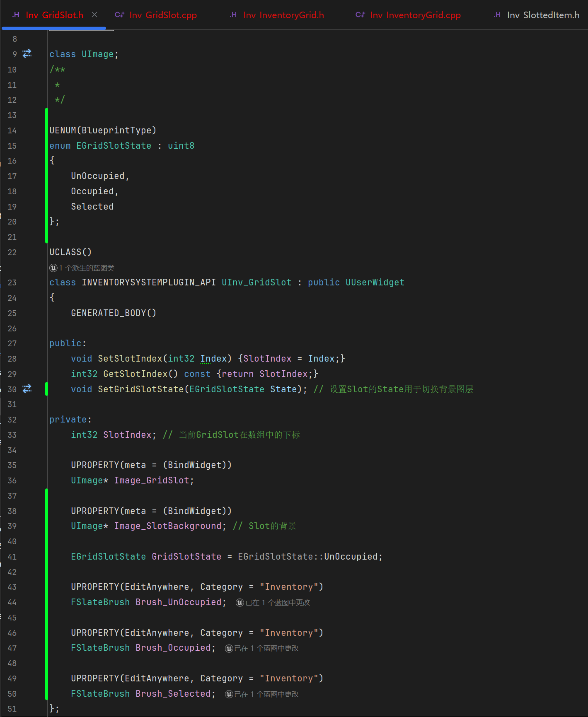Click the green change marker beside line 17
This screenshot has width=588, height=717.
46,176
